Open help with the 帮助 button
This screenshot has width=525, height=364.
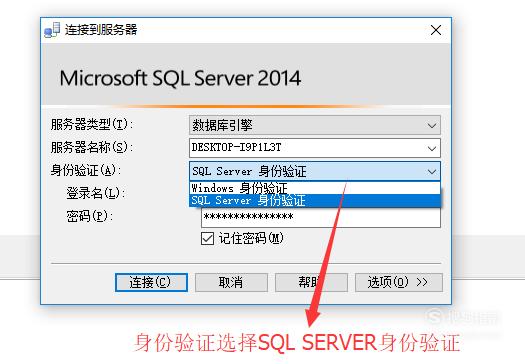[311, 282]
